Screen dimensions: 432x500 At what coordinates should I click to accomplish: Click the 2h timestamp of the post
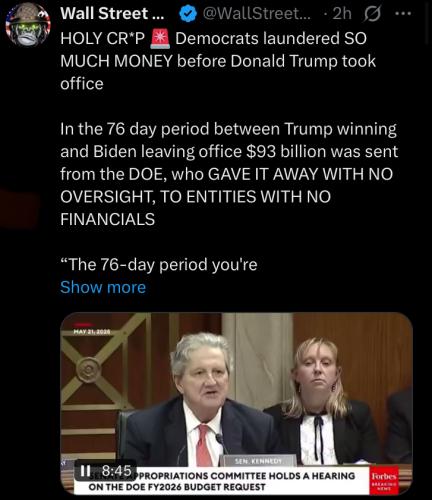click(x=342, y=14)
